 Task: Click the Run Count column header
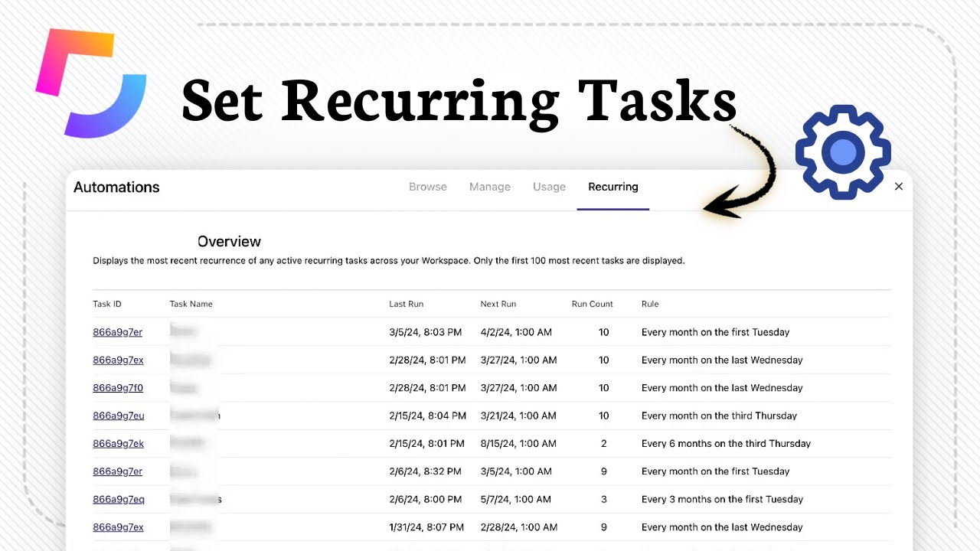pyautogui.click(x=593, y=304)
